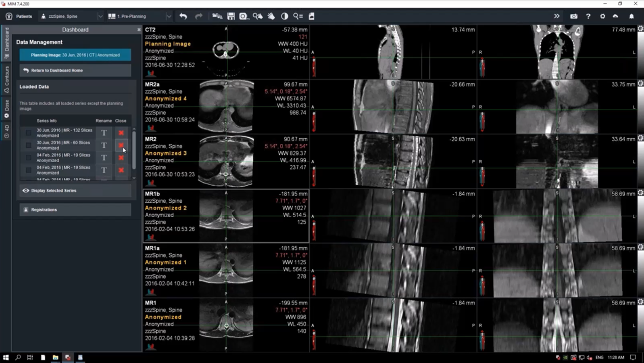Click Return to Dashboard Home
Viewport: 644px width, 363px height.
(x=75, y=70)
